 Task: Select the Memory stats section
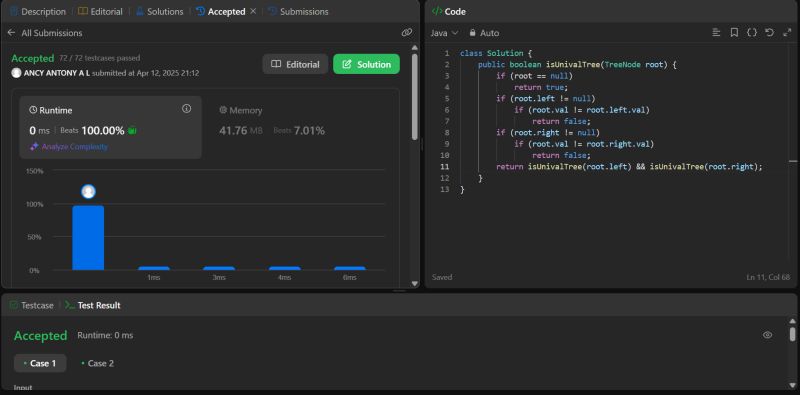tap(272, 121)
